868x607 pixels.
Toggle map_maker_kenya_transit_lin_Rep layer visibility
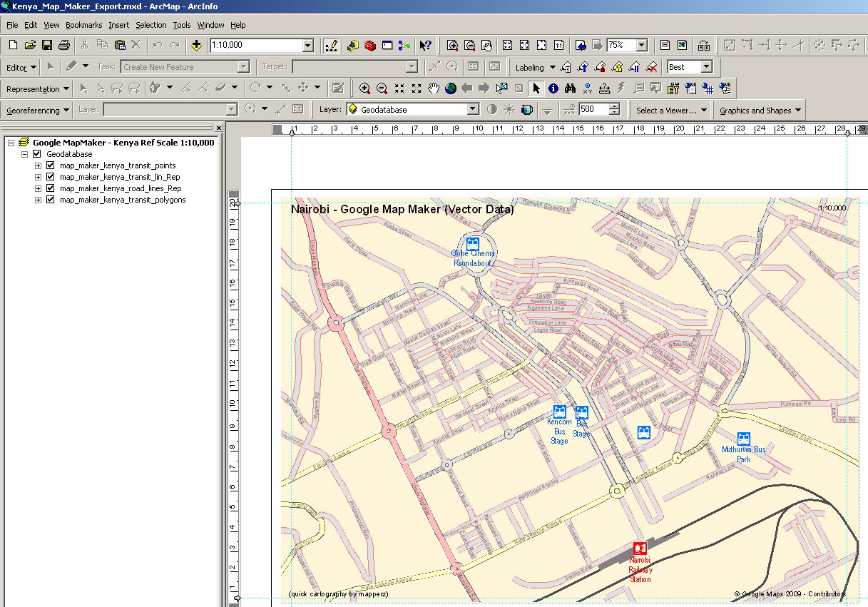click(50, 177)
